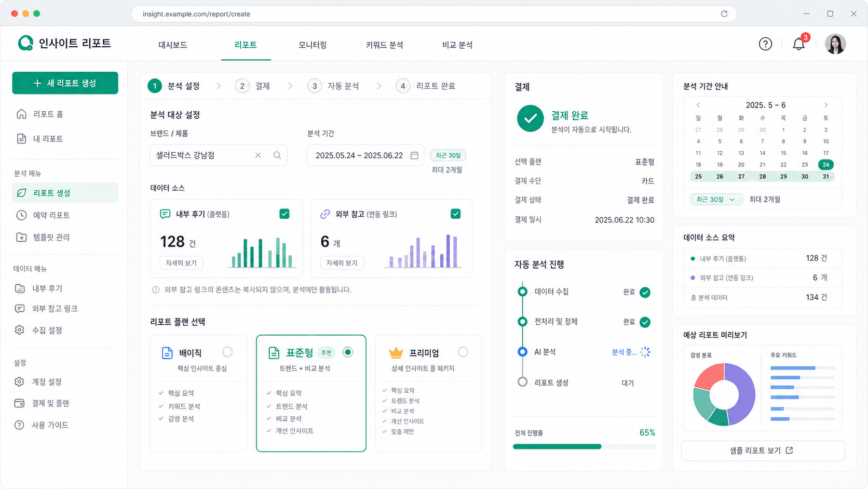The image size is (868, 489).
Task: Click the 내 리포트 document icon
Action: [x=21, y=139]
